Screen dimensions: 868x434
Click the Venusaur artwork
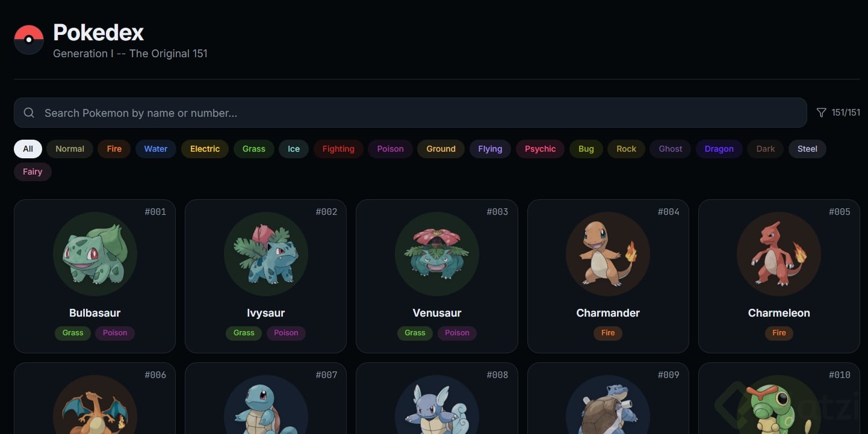437,254
